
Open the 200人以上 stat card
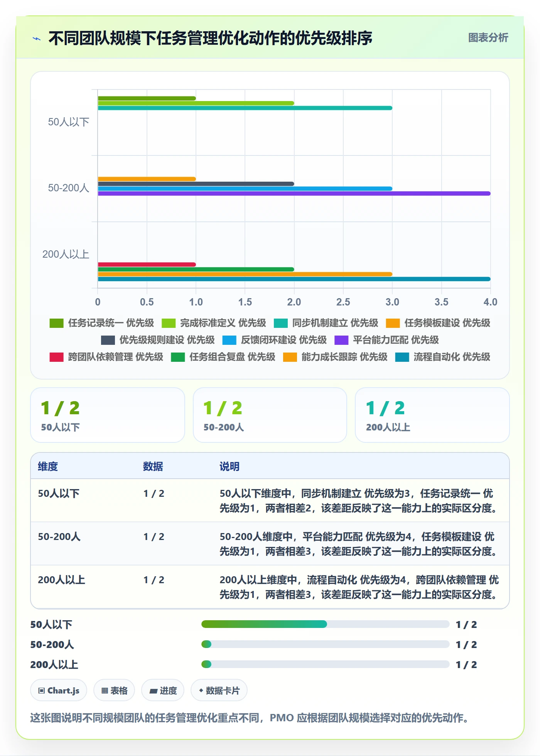[x=432, y=415]
